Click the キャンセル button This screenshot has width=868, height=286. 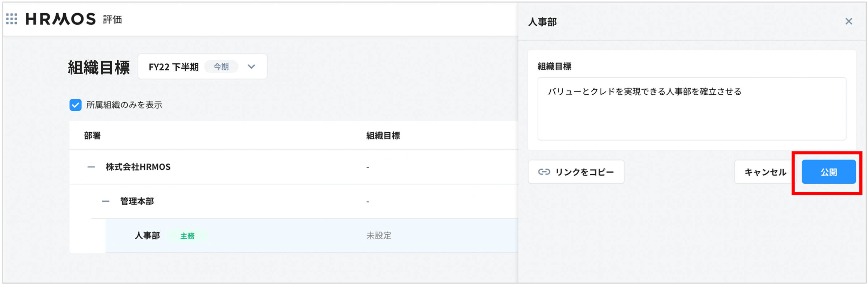(x=765, y=172)
